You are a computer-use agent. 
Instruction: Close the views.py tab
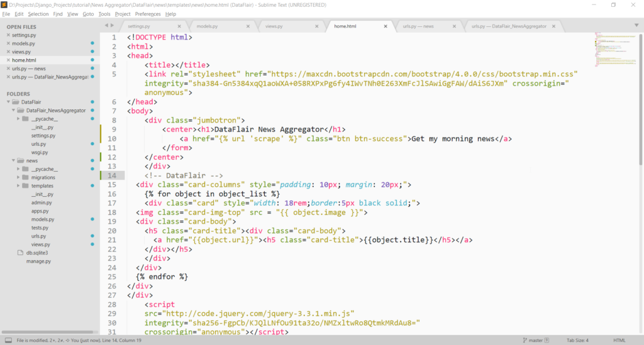(x=316, y=26)
